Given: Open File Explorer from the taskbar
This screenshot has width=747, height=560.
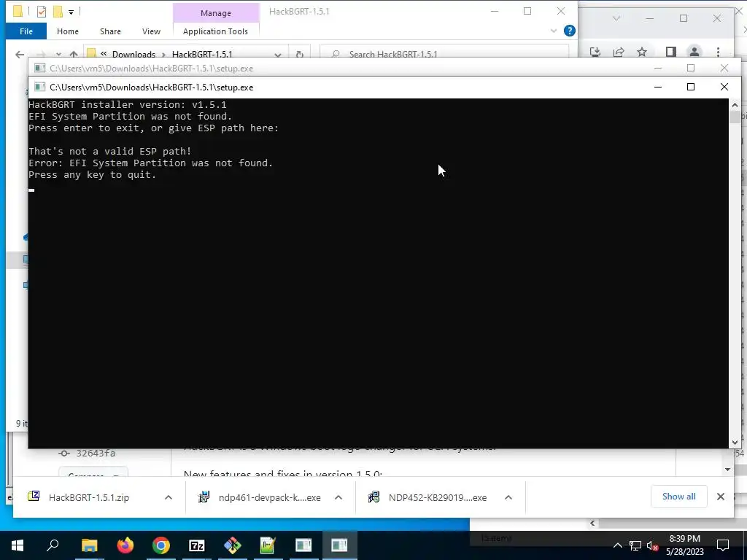Looking at the screenshot, I should 89,545.
